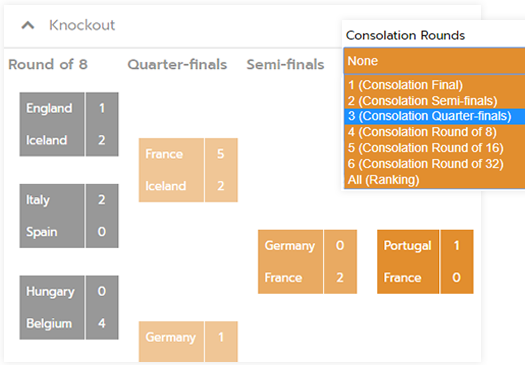Pick 4 (Consolation Round of 8)
The image size is (525, 365).
(434, 132)
